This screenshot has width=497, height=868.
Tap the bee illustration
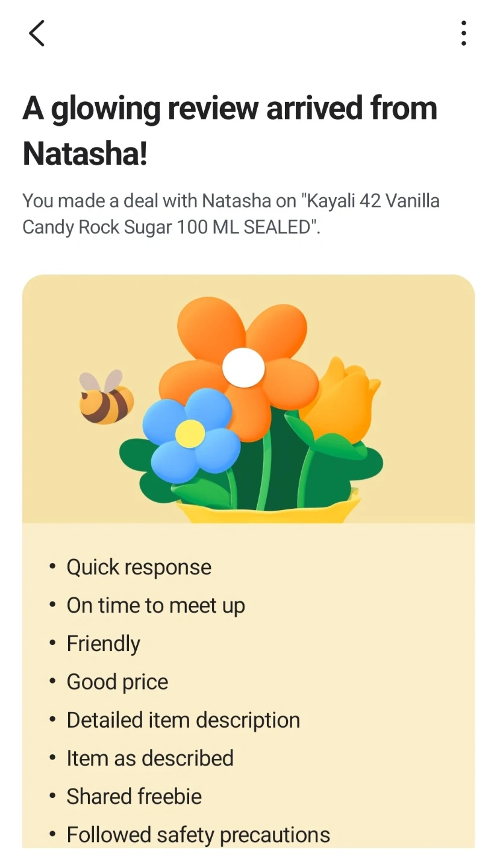pos(107,399)
